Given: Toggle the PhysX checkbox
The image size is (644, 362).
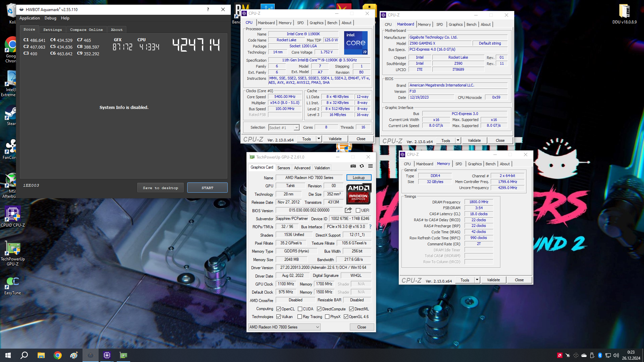Looking at the screenshot, I should pos(327,317).
